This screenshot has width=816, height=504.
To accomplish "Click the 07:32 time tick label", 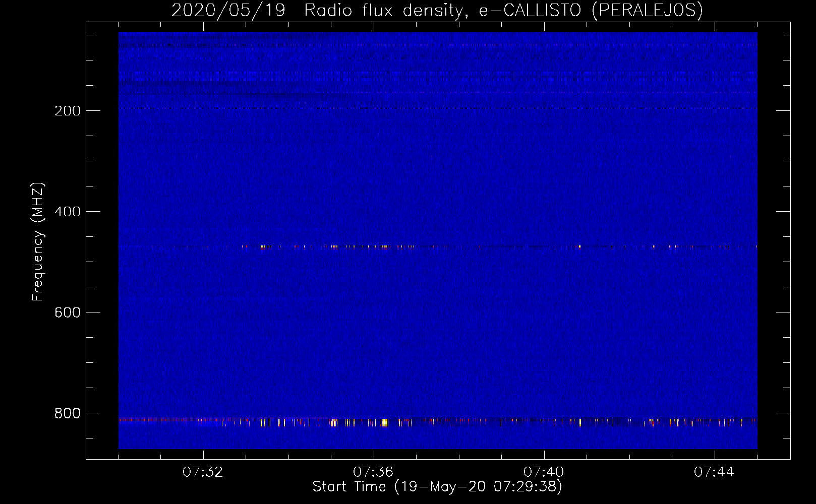I will coord(203,472).
